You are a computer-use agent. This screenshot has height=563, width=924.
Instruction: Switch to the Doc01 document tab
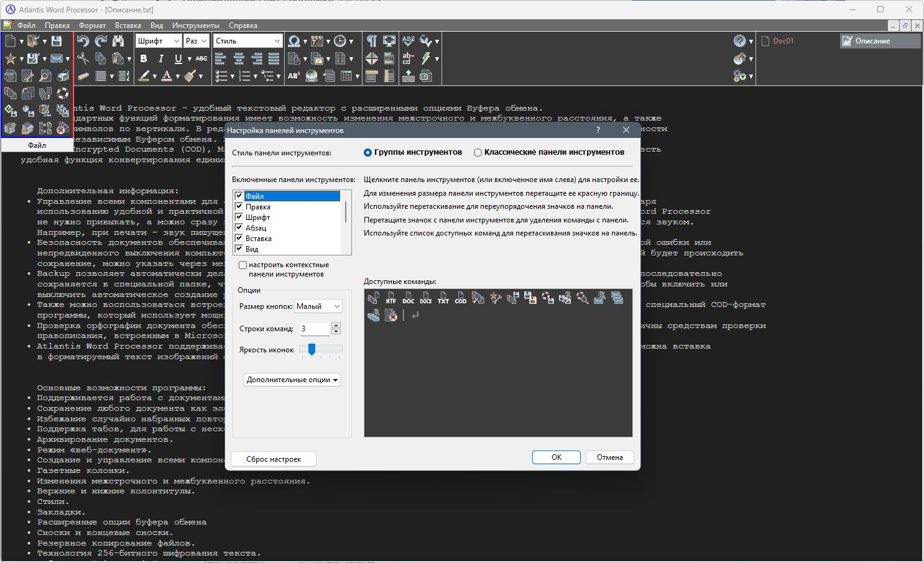783,41
